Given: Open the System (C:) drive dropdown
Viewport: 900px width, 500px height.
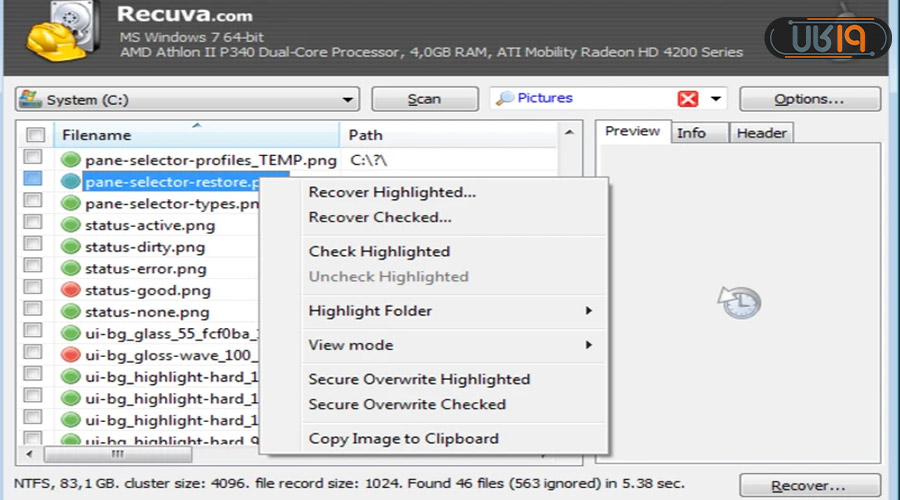Looking at the screenshot, I should click(x=348, y=100).
